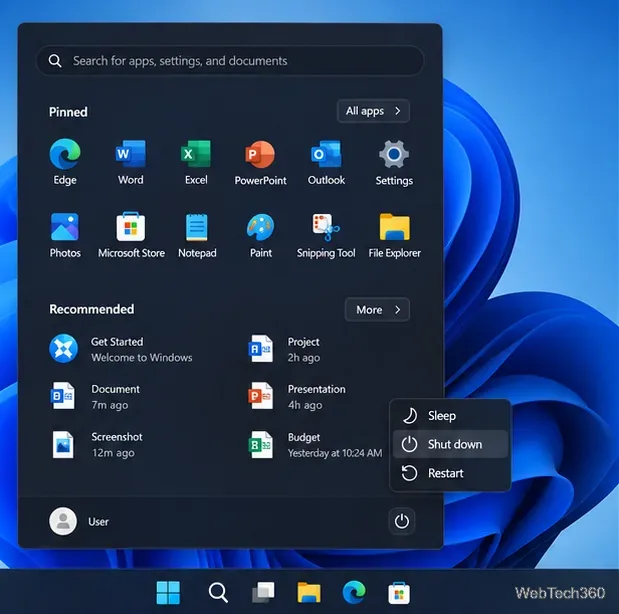Click the search box for apps and settings
Image resolution: width=619 pixels, height=614 pixels.
click(230, 61)
